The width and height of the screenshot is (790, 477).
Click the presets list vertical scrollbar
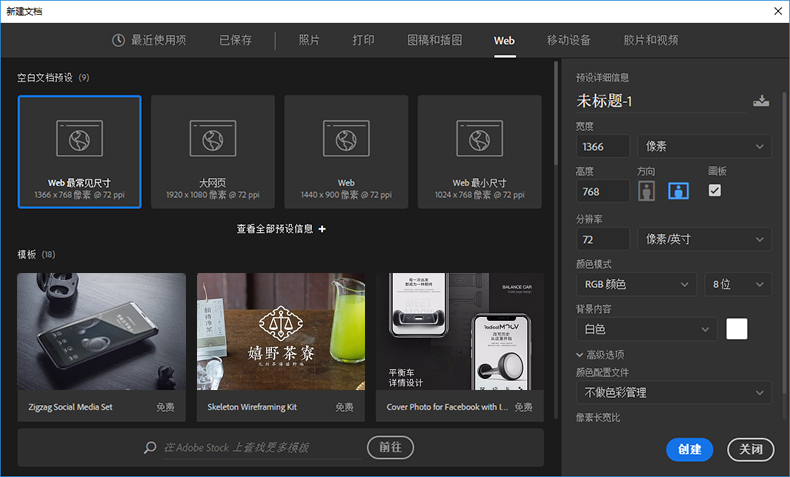[556, 113]
